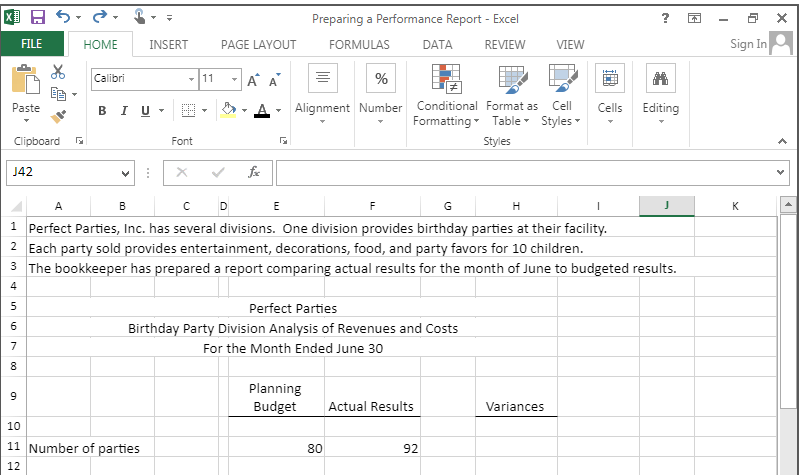
Task: Expand the Fill Color palette arrow
Action: pyautogui.click(x=244, y=110)
